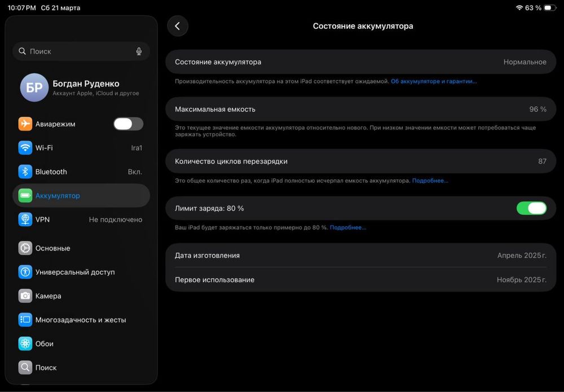Open Wi-Fi settings
Screen dimensions: 564x392
coord(81,148)
